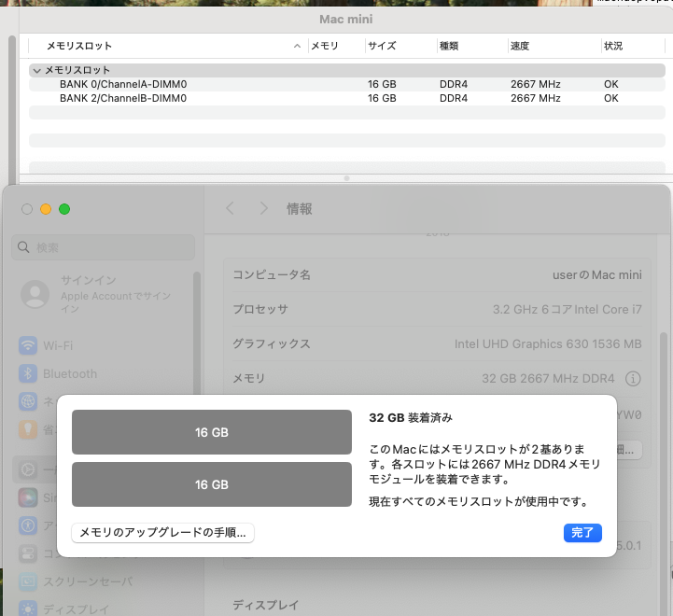The width and height of the screenshot is (673, 616).
Task: Click the account avatar icon beside サインイン
Action: [x=35, y=295]
